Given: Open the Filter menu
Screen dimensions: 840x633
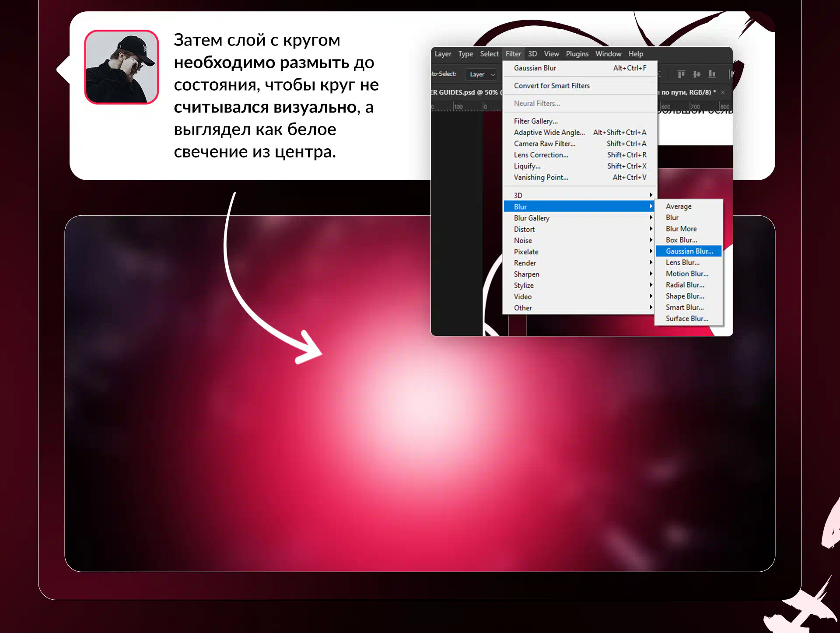Looking at the screenshot, I should coord(513,54).
